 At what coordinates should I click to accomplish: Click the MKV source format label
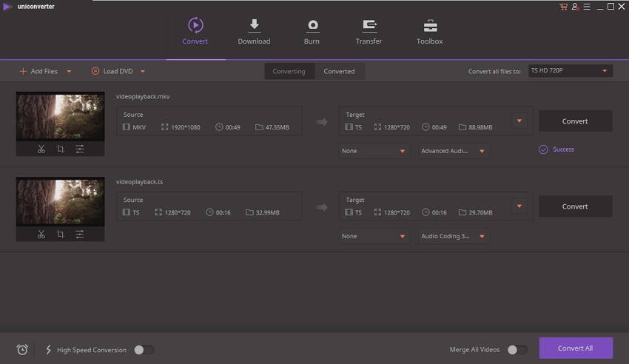click(x=139, y=127)
